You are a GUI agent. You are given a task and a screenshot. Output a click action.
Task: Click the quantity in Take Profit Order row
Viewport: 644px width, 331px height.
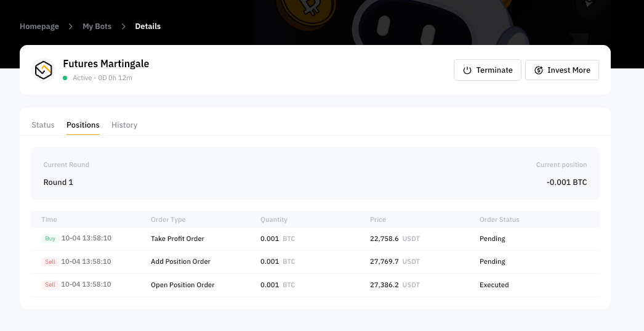[x=278, y=239]
